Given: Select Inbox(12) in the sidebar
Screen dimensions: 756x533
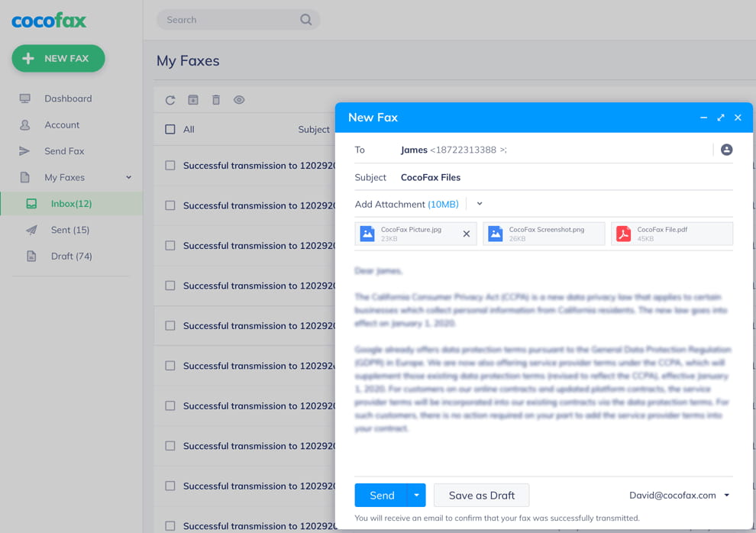Looking at the screenshot, I should (x=71, y=203).
